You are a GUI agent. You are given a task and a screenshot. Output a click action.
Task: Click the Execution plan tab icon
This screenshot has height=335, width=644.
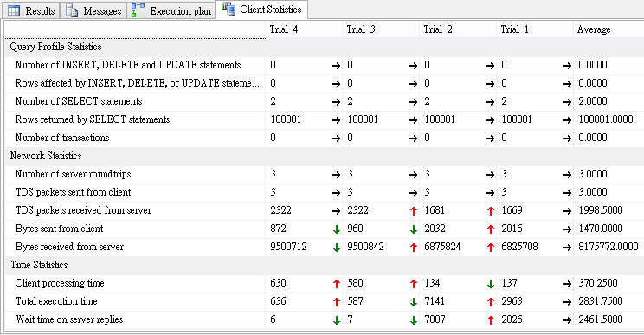[138, 10]
